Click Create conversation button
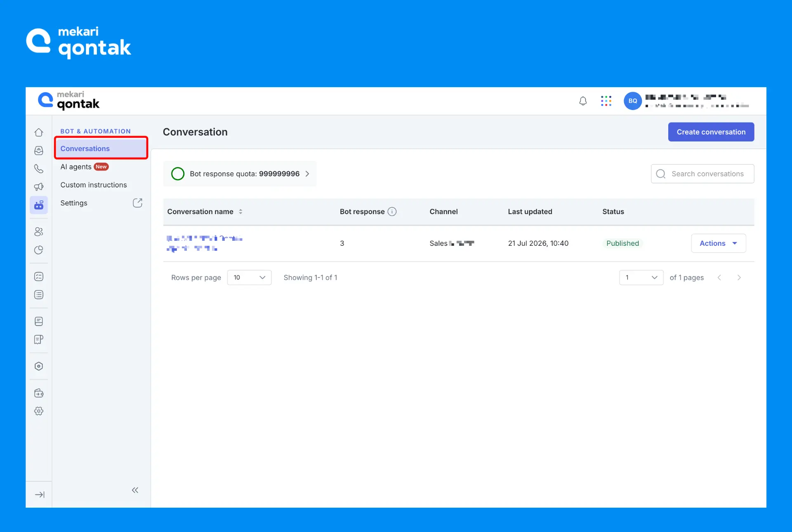792x532 pixels. click(711, 132)
